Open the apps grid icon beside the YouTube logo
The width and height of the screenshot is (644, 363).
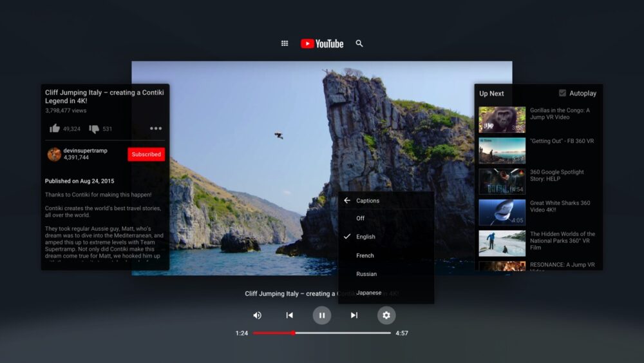pos(285,43)
